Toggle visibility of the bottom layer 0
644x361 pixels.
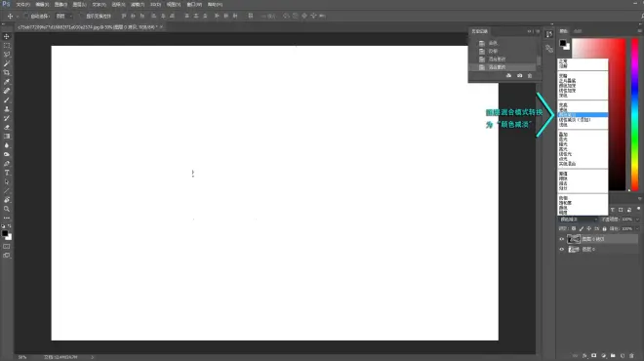tap(561, 250)
